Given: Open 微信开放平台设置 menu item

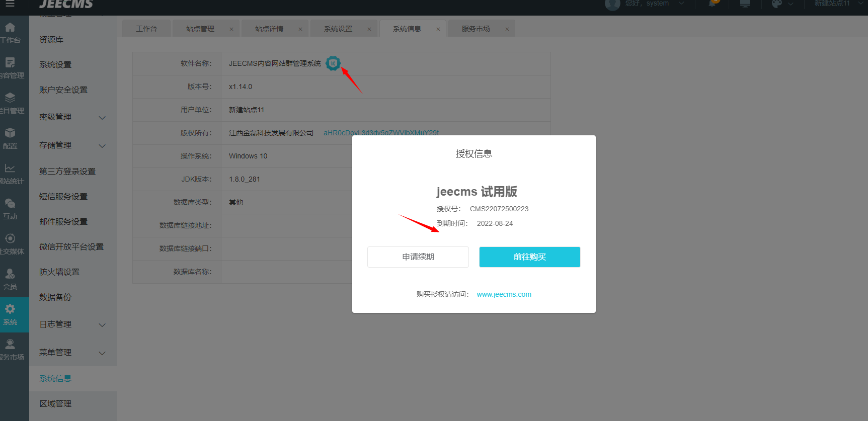Looking at the screenshot, I should [x=71, y=247].
